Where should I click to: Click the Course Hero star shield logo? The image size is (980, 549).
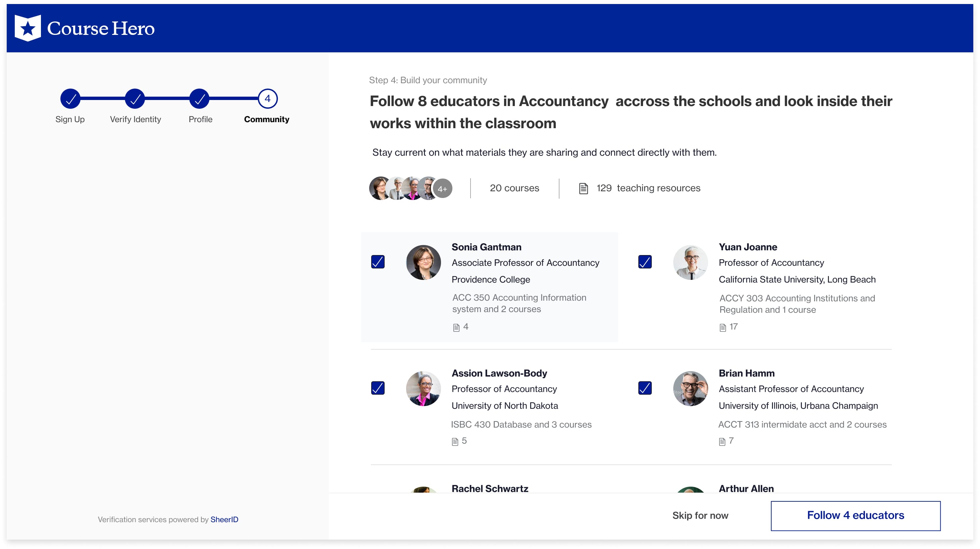[28, 28]
